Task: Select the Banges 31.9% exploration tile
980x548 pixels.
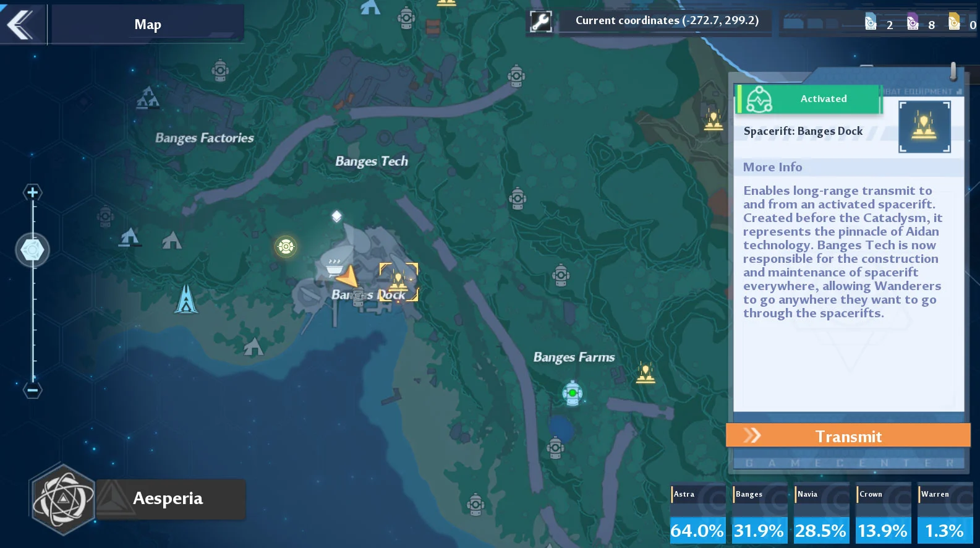Action: click(x=759, y=514)
